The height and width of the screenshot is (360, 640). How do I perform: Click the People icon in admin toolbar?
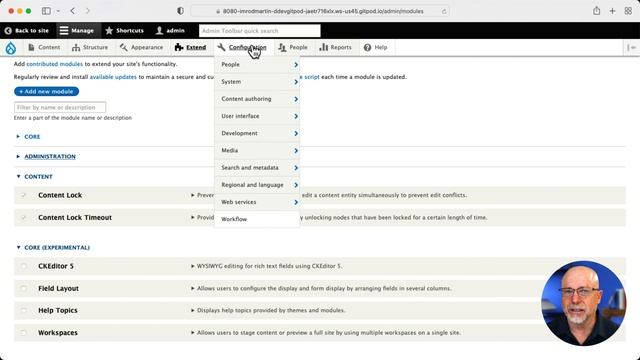(x=282, y=48)
